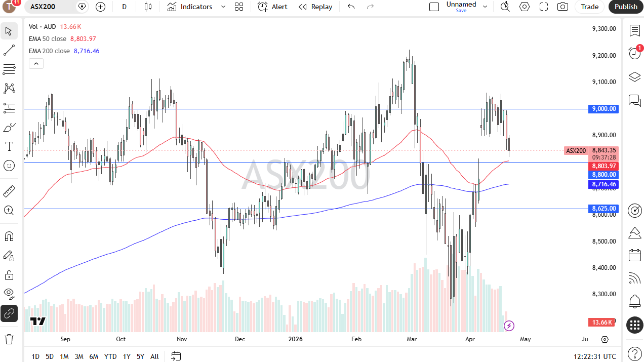Activate the zoom in tool
The image size is (644, 362).
[9, 210]
